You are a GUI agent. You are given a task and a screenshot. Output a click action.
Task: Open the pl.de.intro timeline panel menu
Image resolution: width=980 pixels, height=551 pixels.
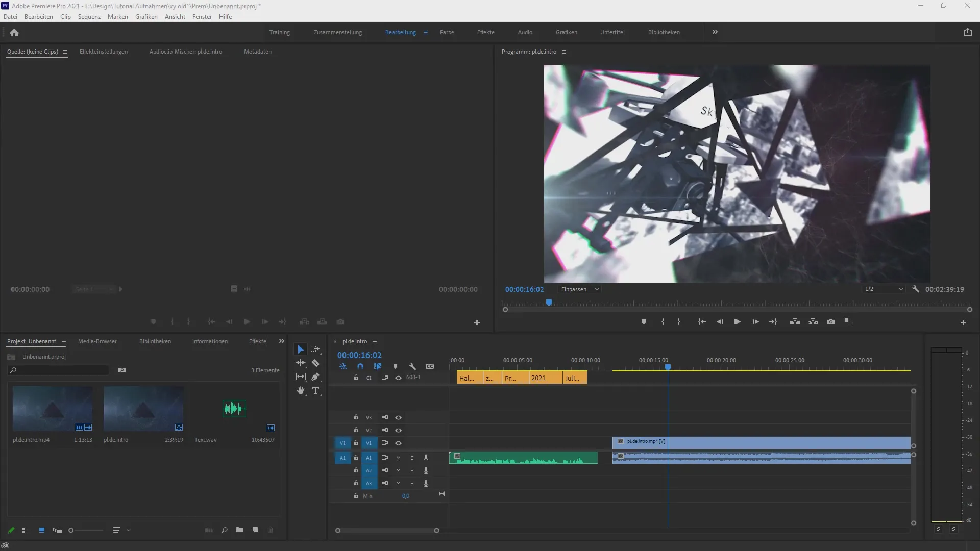click(374, 342)
